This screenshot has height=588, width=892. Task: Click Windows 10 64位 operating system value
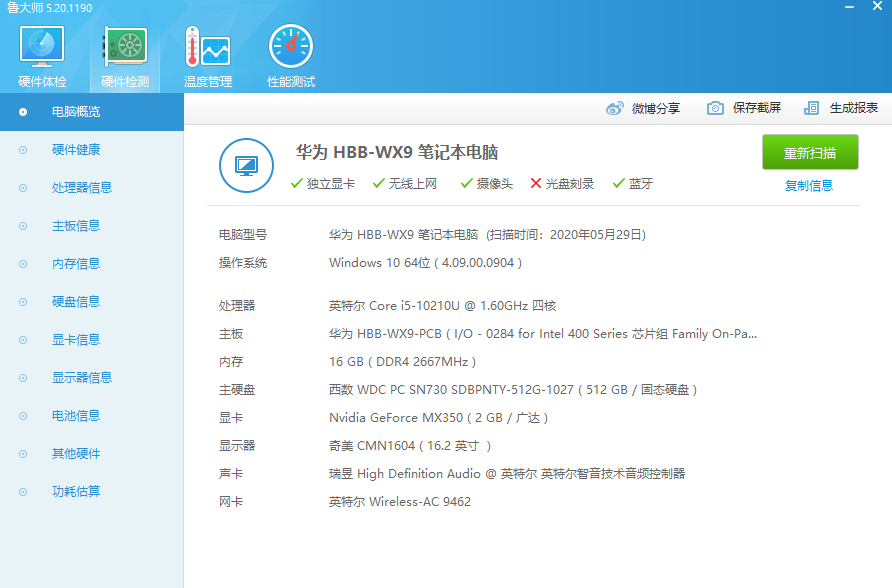click(x=426, y=263)
